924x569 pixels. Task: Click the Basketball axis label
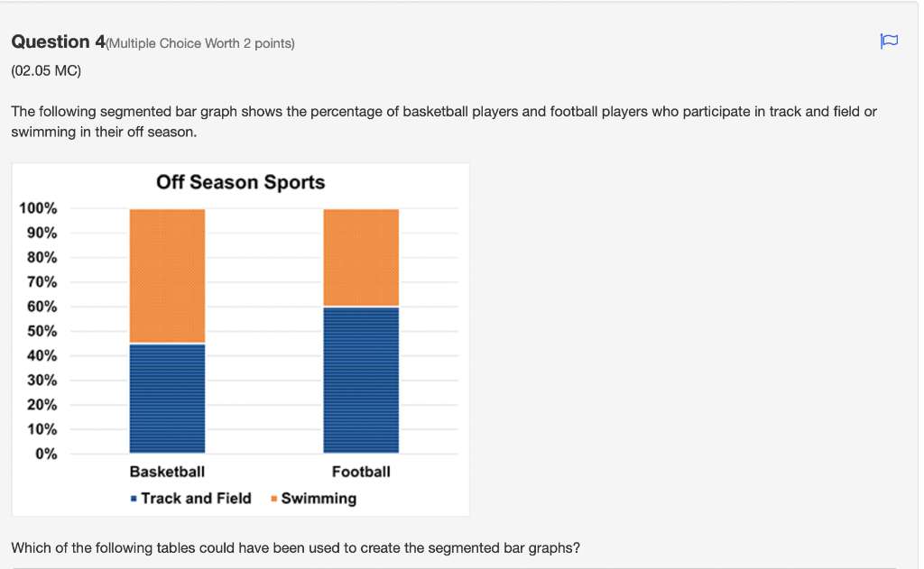point(167,472)
